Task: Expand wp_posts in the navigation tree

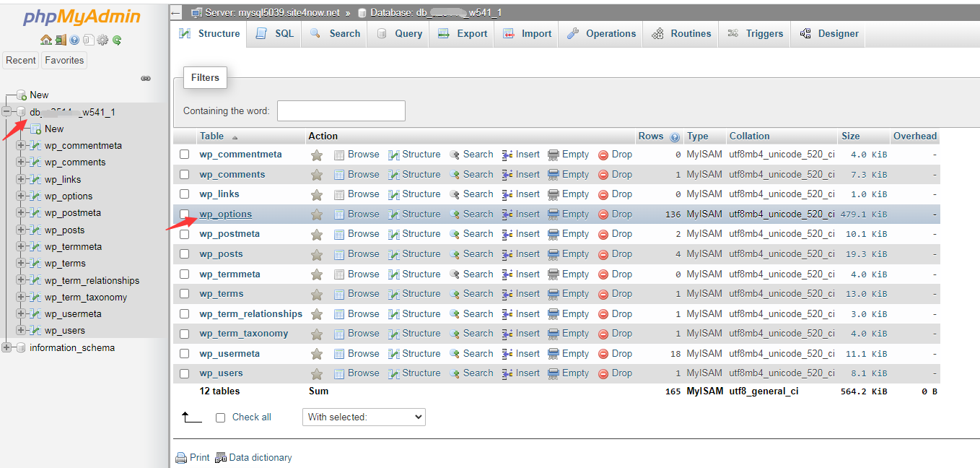Action: tap(21, 230)
